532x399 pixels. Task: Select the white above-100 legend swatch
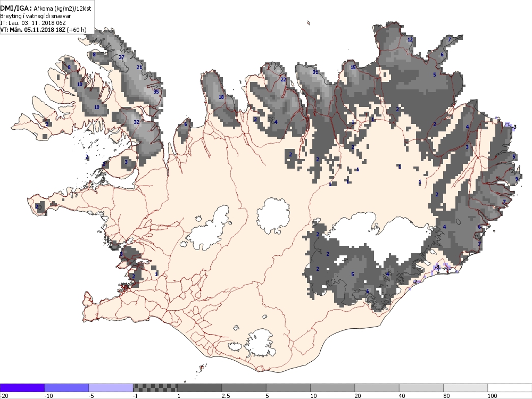point(510,388)
